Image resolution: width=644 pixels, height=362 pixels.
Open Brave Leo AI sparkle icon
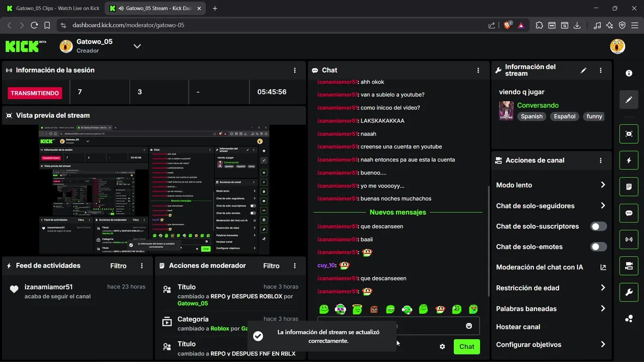pos(610,25)
